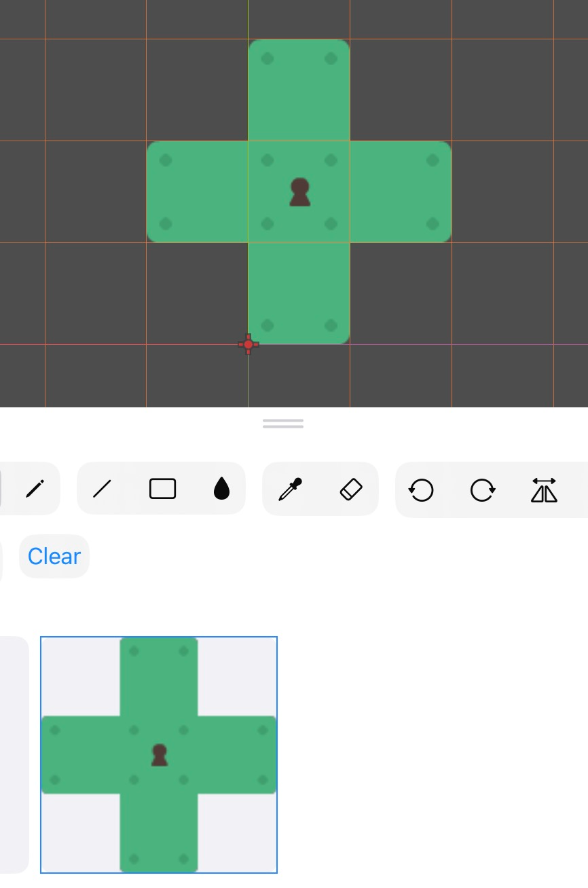Choose the line drawing tool

[102, 489]
